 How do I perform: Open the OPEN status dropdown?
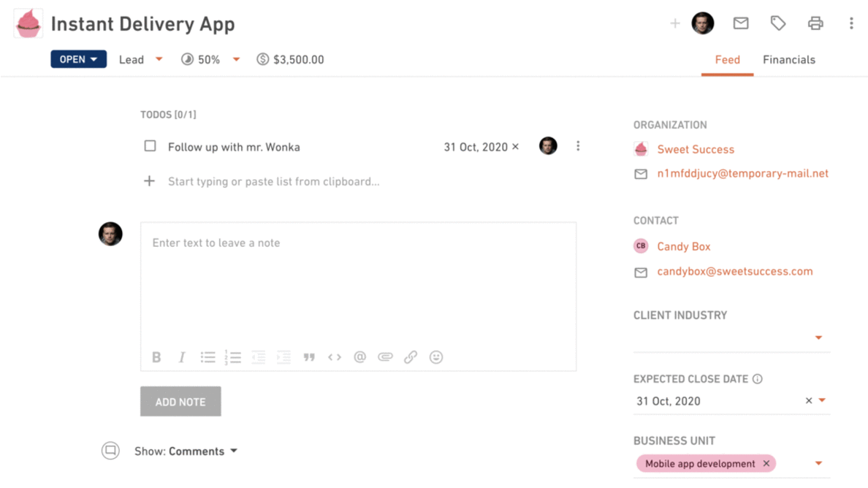click(x=79, y=59)
